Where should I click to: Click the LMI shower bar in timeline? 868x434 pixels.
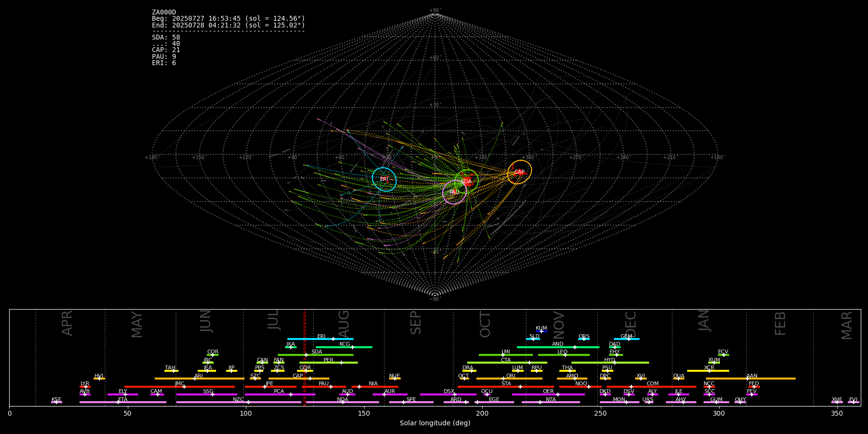click(506, 355)
